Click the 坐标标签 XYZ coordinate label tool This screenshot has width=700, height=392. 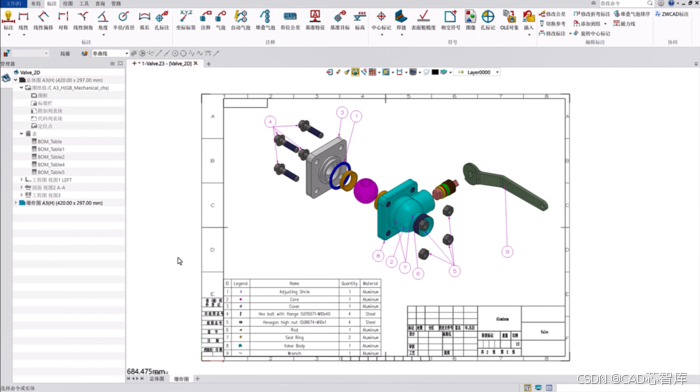tap(186, 20)
